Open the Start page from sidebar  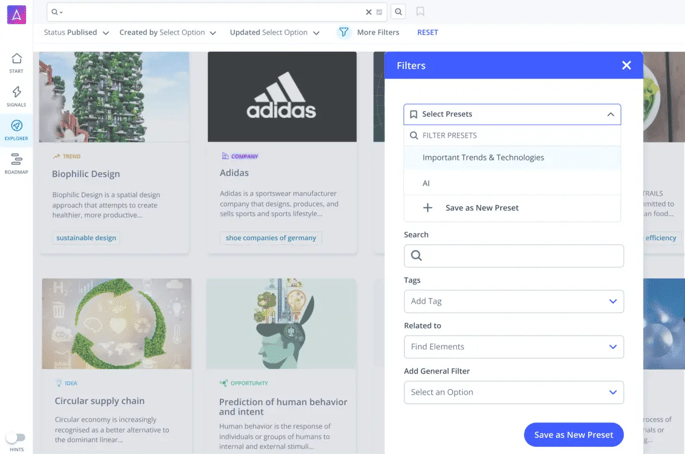[16, 62]
